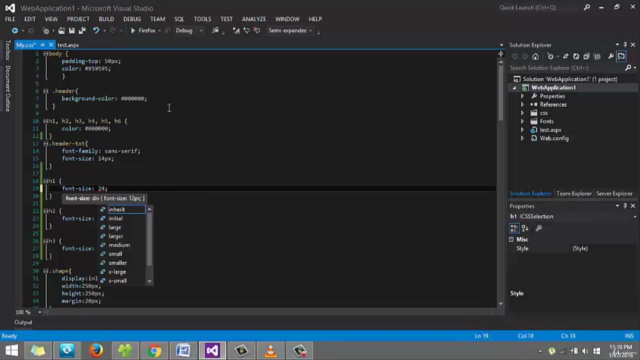Open the h1 ICSSSelection object dropdown
Viewport: 640px width, 360px height.
[634, 217]
